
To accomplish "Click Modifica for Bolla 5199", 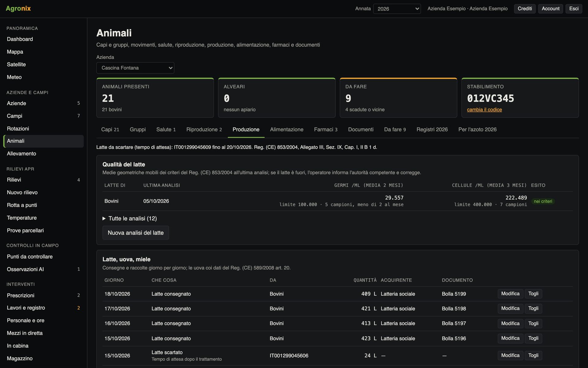I will point(510,294).
